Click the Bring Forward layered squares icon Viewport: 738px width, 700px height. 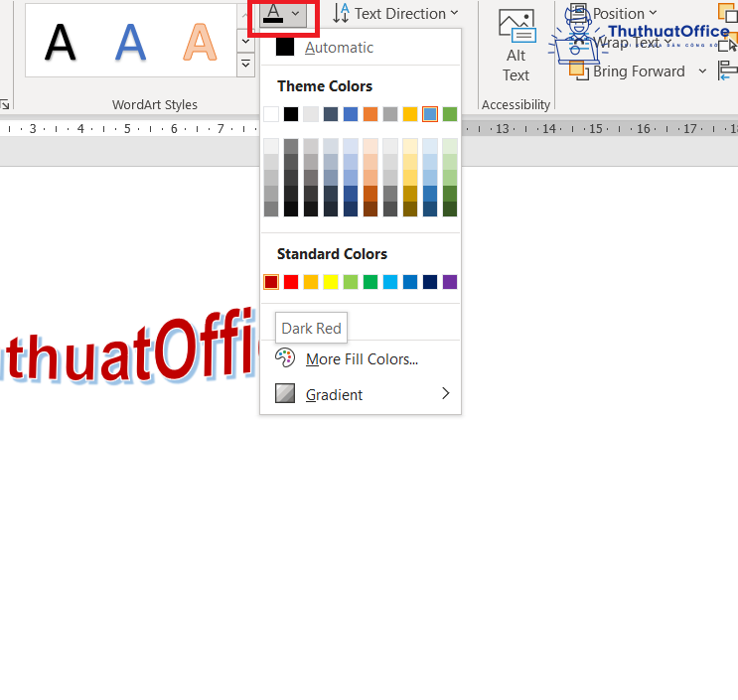pyautogui.click(x=578, y=71)
